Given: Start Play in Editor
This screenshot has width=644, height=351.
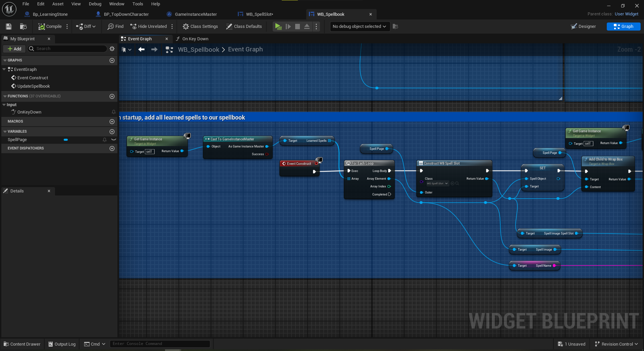Looking at the screenshot, I should tap(278, 27).
